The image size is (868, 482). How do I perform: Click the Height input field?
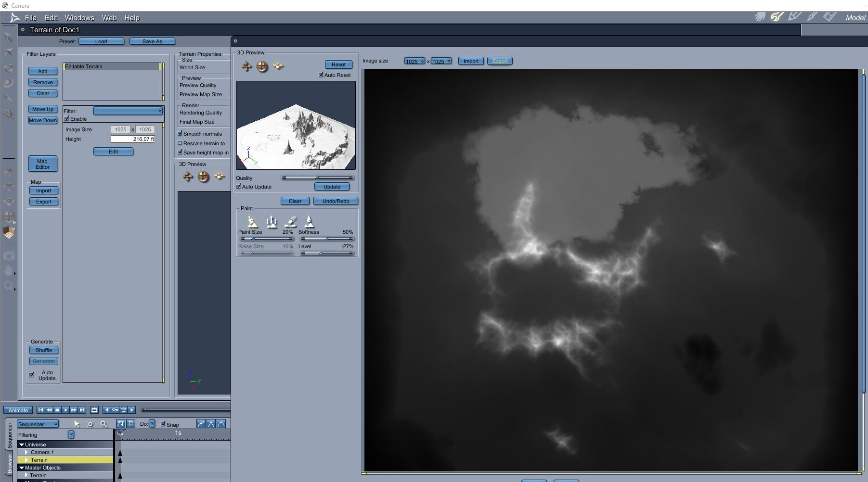click(x=133, y=139)
